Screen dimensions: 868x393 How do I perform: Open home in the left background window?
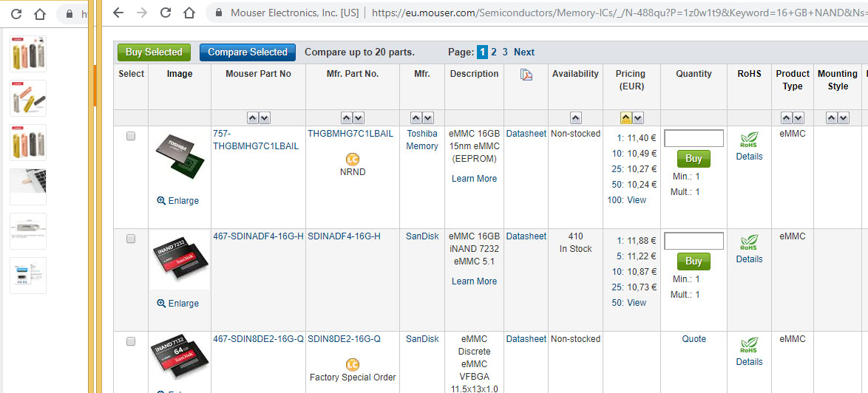40,14
